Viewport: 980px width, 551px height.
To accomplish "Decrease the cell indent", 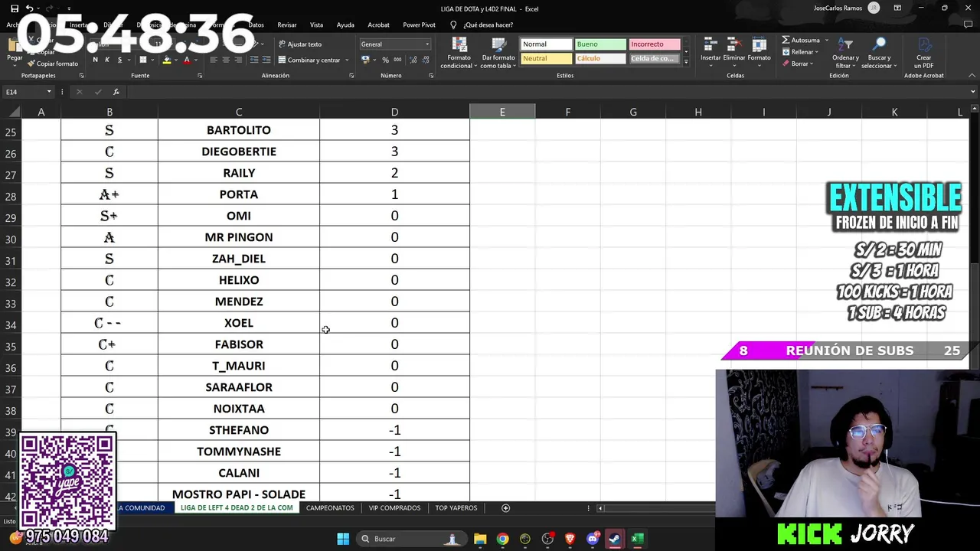I will click(x=254, y=60).
